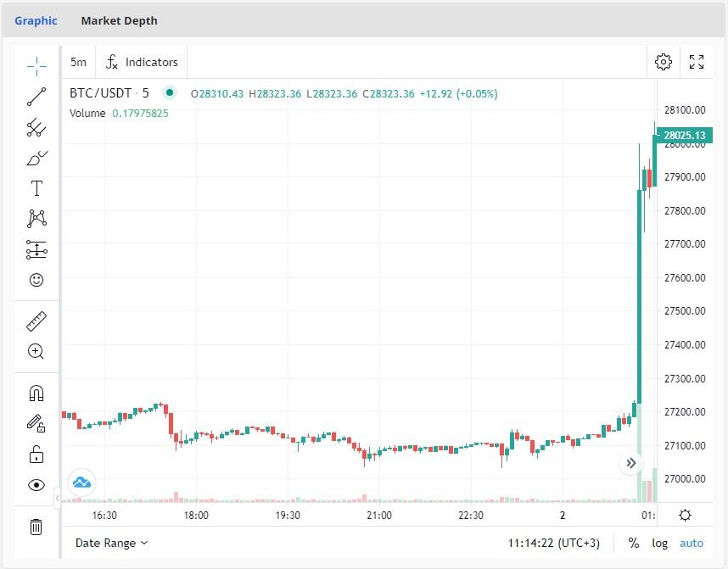Pick the brush drawing tool
The image size is (728, 569).
coord(36,158)
